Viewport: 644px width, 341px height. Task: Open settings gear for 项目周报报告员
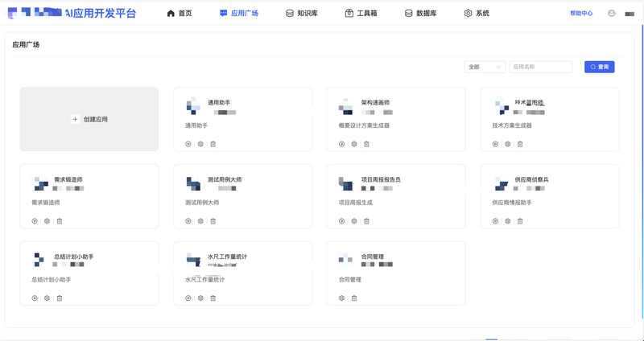click(x=354, y=221)
